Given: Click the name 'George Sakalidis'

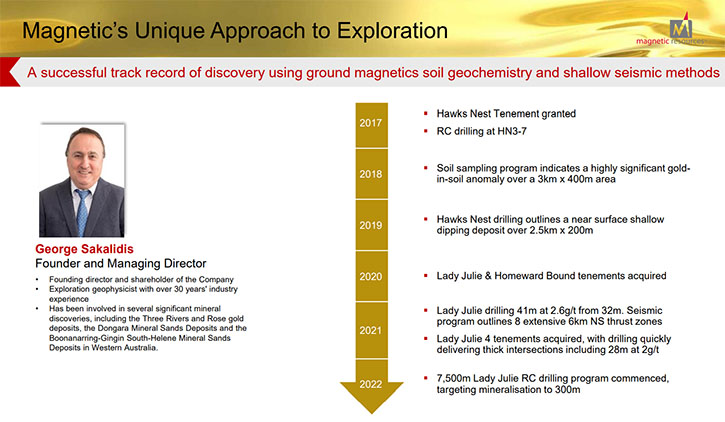Looking at the screenshot, I should coord(84,249).
